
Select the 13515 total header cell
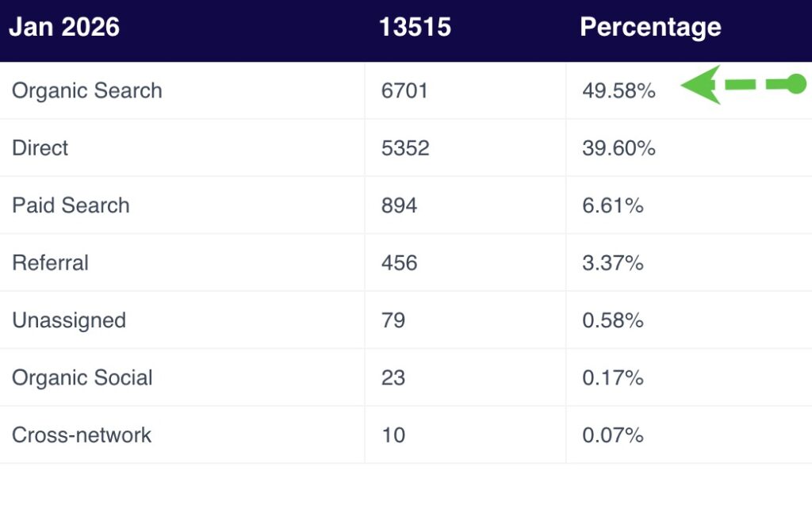click(x=415, y=28)
